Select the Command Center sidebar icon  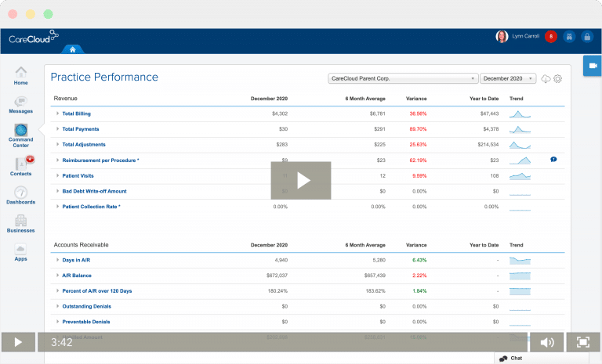(21, 132)
